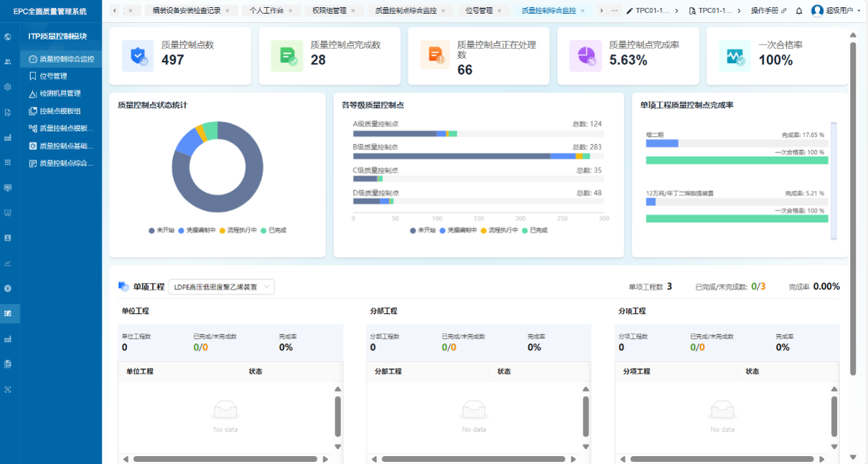Click the 一次合格率 waveform card icon
The image size is (868, 464).
[734, 56]
